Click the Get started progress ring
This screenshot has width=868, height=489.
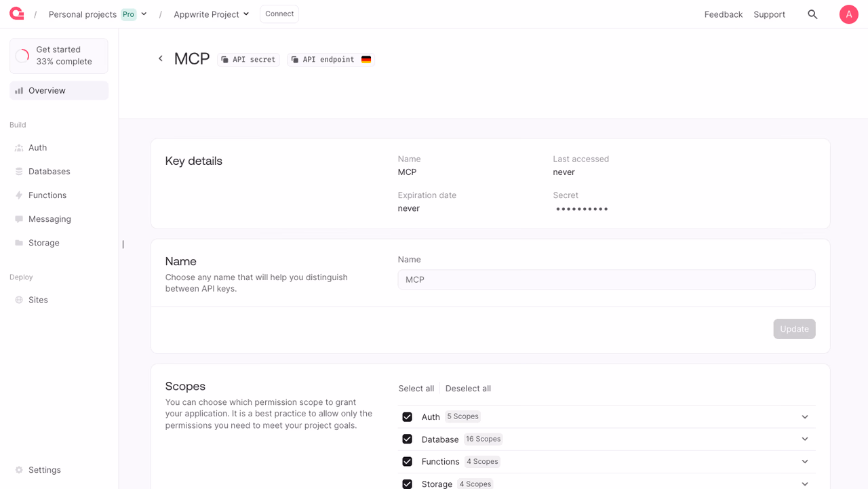pos(22,56)
